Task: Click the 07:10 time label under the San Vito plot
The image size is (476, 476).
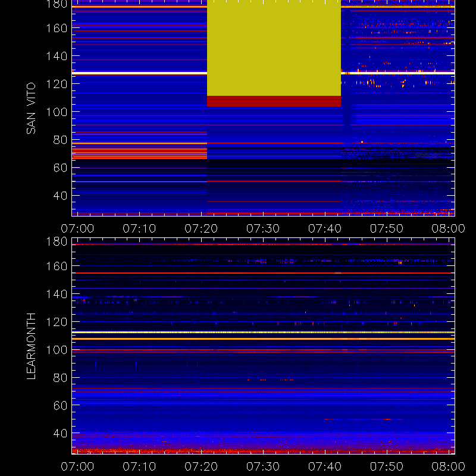Action: [139, 228]
